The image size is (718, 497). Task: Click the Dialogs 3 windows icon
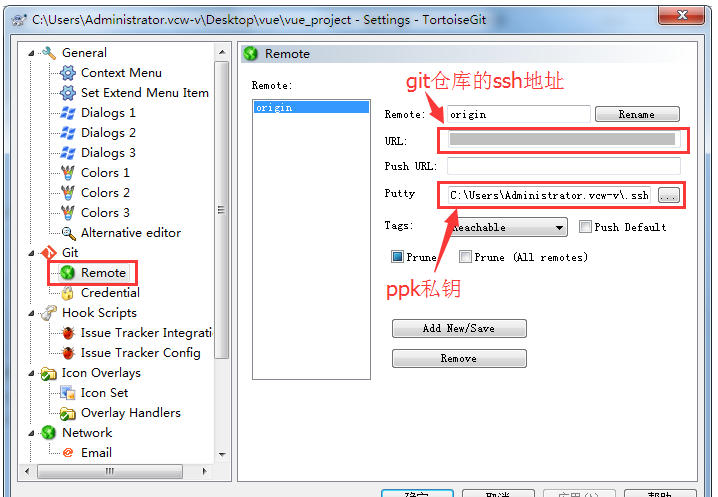tap(68, 153)
